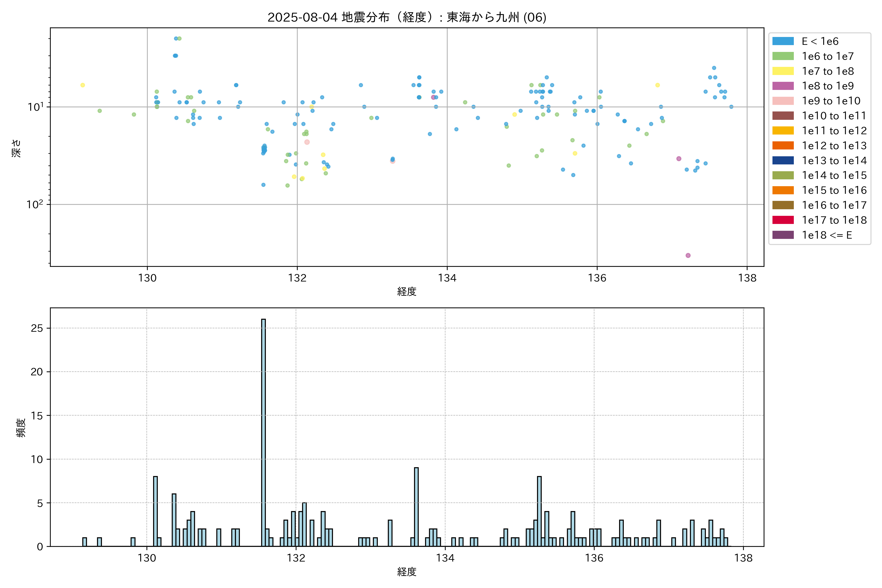Image resolution: width=882 pixels, height=588 pixels.
Task: Click the 10² tick label on the depth axis
Action: (35, 204)
